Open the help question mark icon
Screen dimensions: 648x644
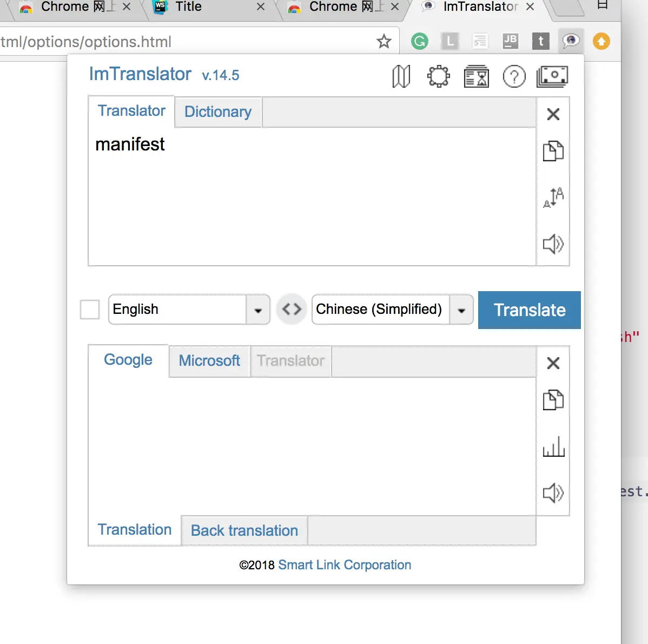tap(514, 76)
